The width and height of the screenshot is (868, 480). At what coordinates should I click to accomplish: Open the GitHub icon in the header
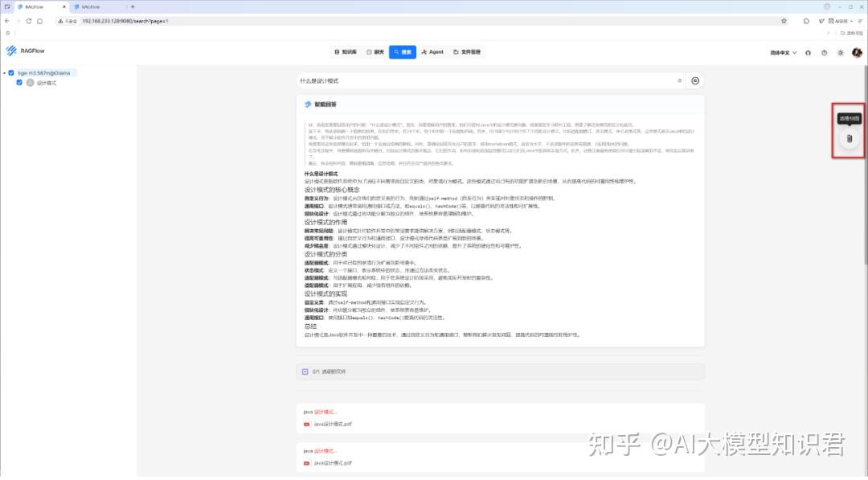(x=809, y=52)
